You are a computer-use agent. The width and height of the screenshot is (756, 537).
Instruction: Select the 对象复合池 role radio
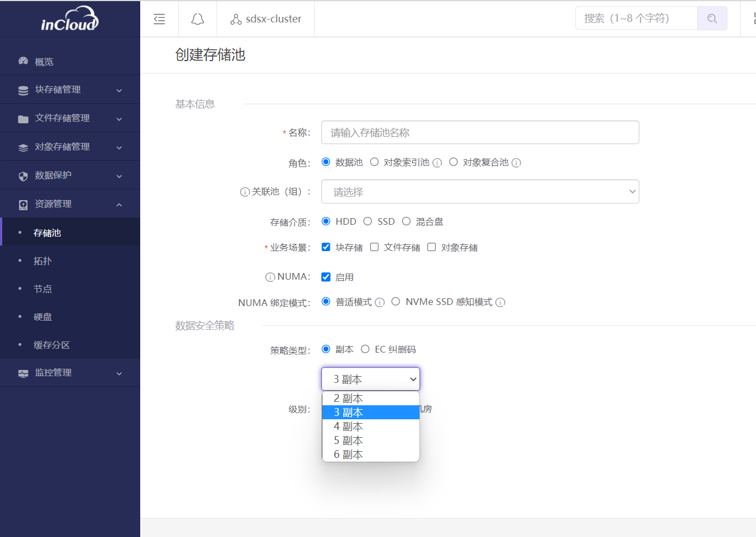[x=453, y=162]
